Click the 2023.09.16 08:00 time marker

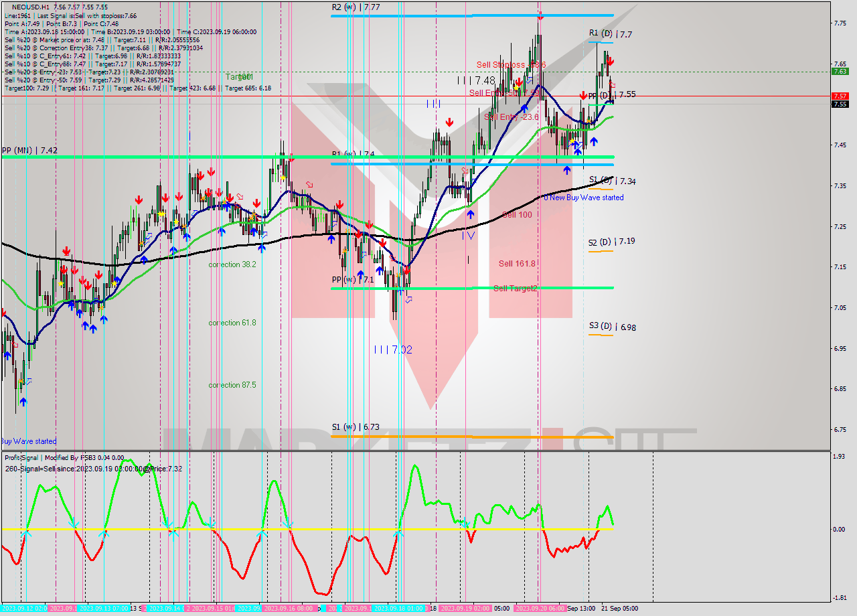290,609
